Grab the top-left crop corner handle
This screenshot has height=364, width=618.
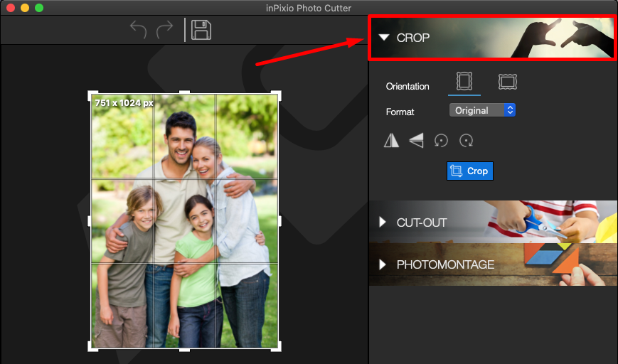click(92, 96)
